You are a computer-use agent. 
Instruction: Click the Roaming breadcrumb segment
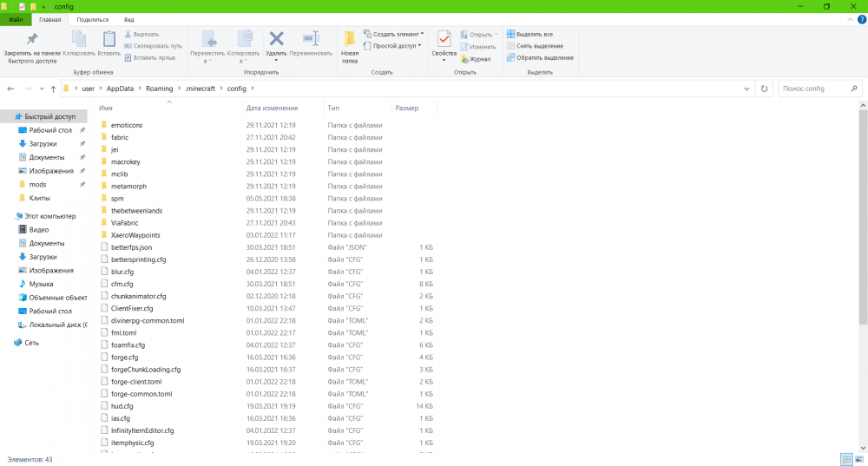[x=160, y=89]
